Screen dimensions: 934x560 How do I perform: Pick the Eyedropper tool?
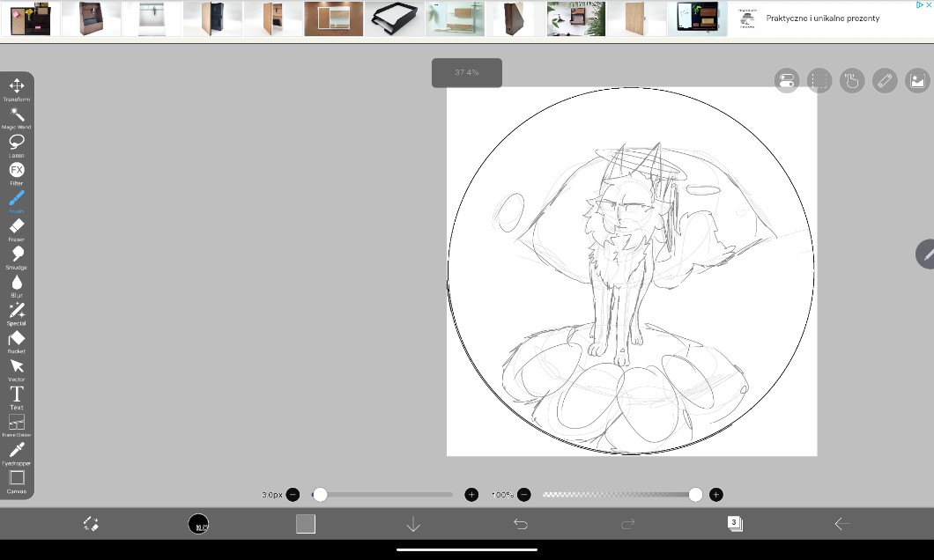click(17, 452)
